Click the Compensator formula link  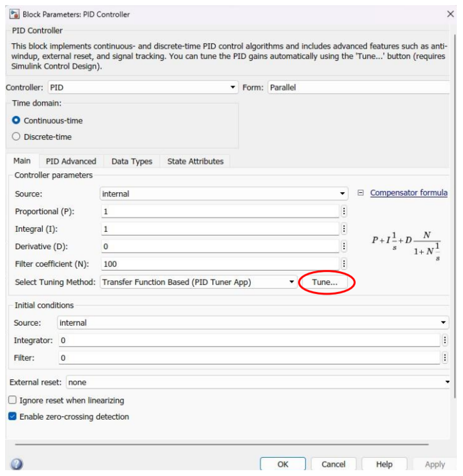pyautogui.click(x=408, y=193)
